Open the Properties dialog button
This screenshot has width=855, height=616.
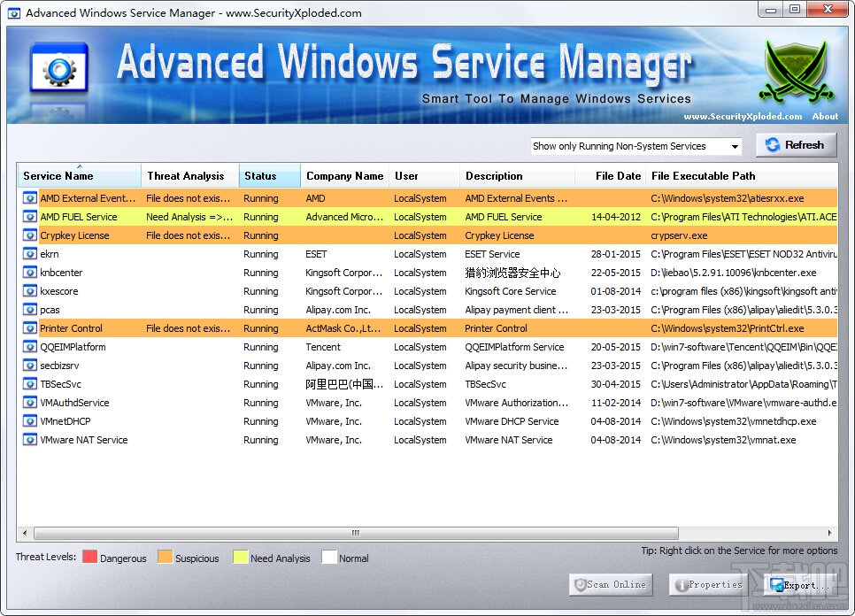708,584
